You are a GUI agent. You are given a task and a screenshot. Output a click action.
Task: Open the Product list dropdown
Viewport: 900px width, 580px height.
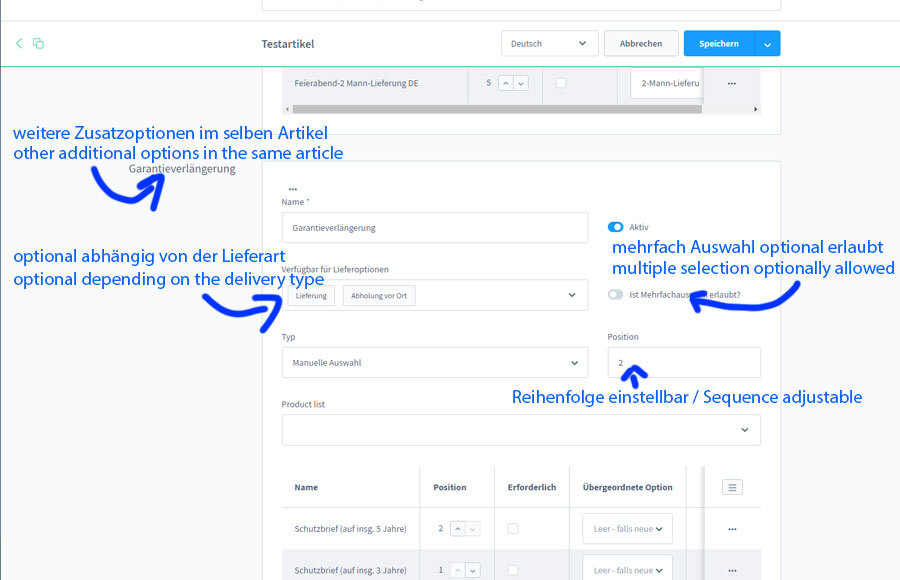tap(520, 430)
